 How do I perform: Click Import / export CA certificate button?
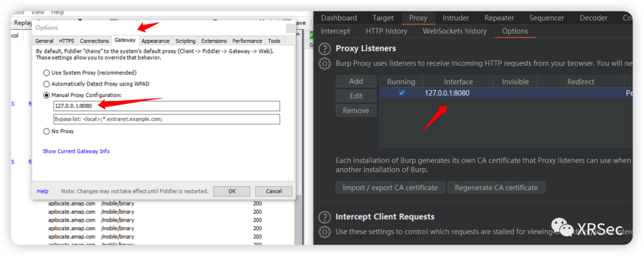point(390,188)
